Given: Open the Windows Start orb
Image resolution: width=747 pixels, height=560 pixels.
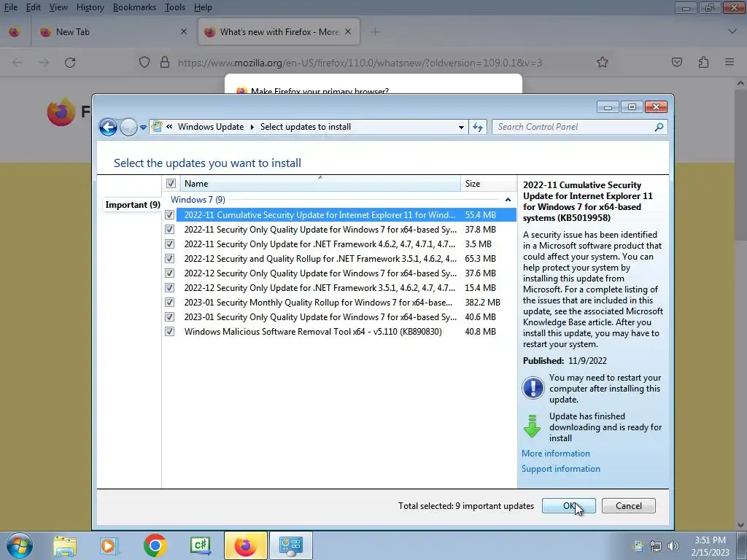Looking at the screenshot, I should [x=20, y=545].
